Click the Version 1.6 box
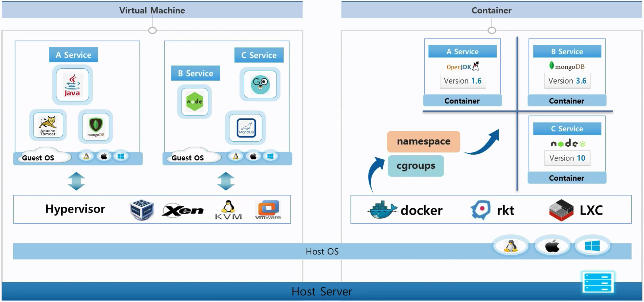644x302 pixels. point(463,81)
